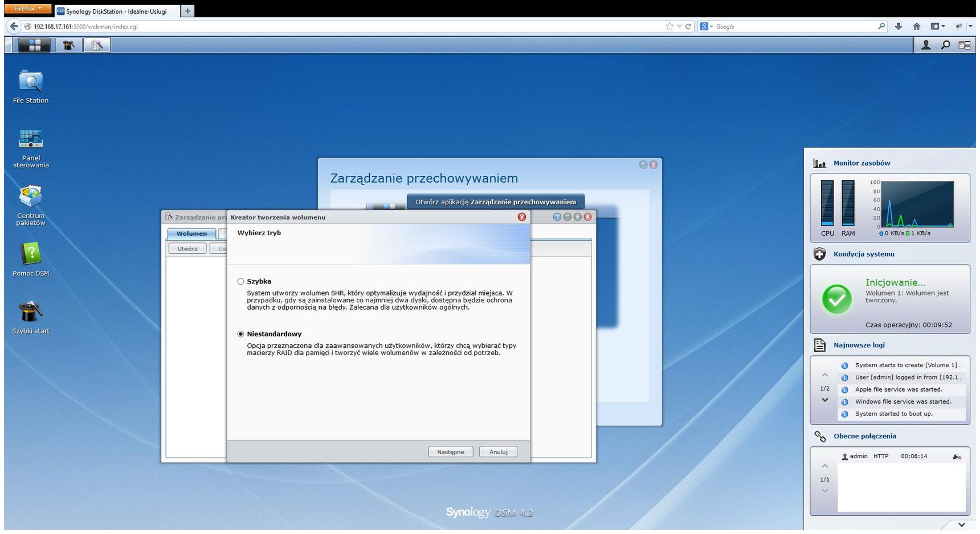The height and width of the screenshot is (534, 980).
Task: Click log 'Windows file service was started.'
Action: point(903,402)
